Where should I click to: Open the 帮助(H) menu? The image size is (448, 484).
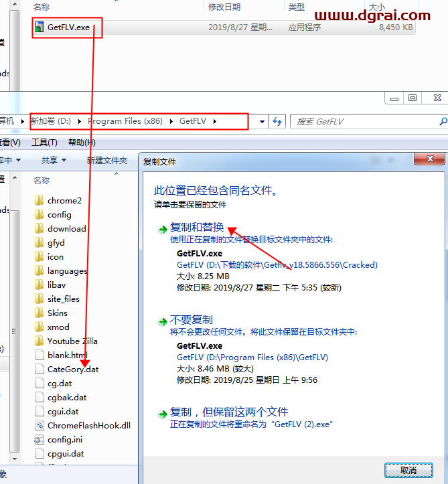(x=82, y=143)
